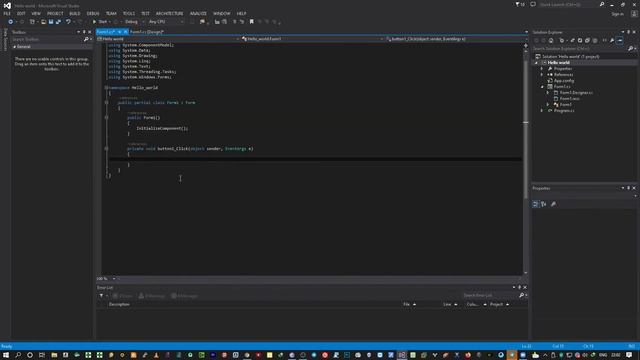Toggle the Warnings filter in Error List
The height and width of the screenshot is (360, 640).
click(151, 296)
